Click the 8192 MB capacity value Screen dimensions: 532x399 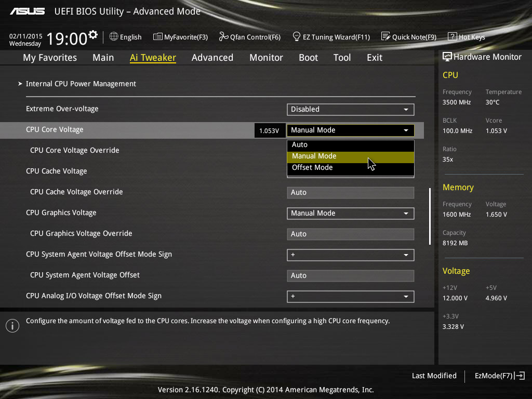(455, 243)
